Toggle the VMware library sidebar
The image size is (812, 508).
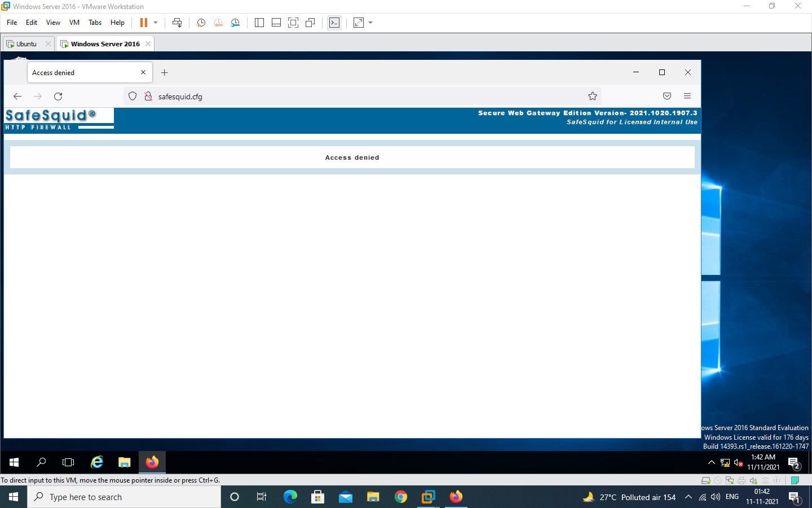pos(259,23)
